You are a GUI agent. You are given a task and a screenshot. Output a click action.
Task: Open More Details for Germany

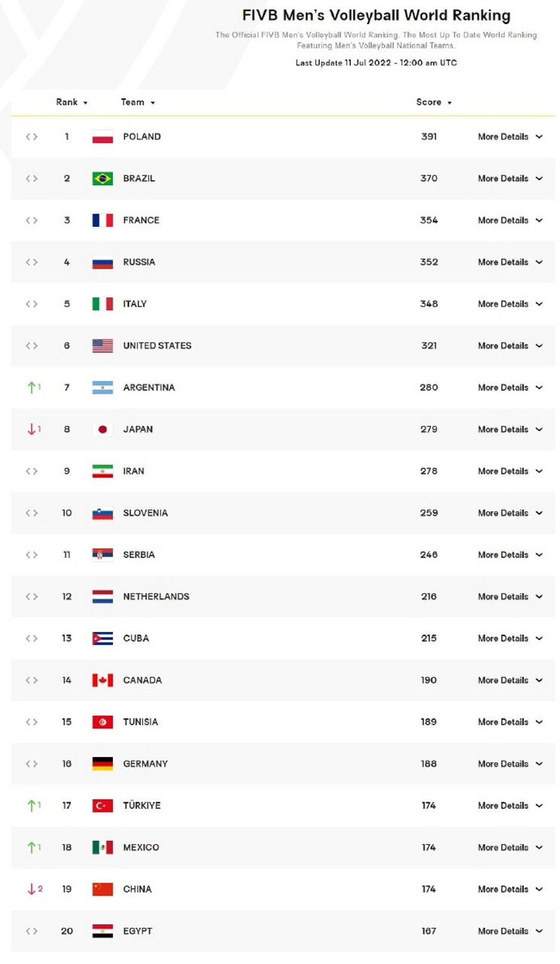point(510,764)
